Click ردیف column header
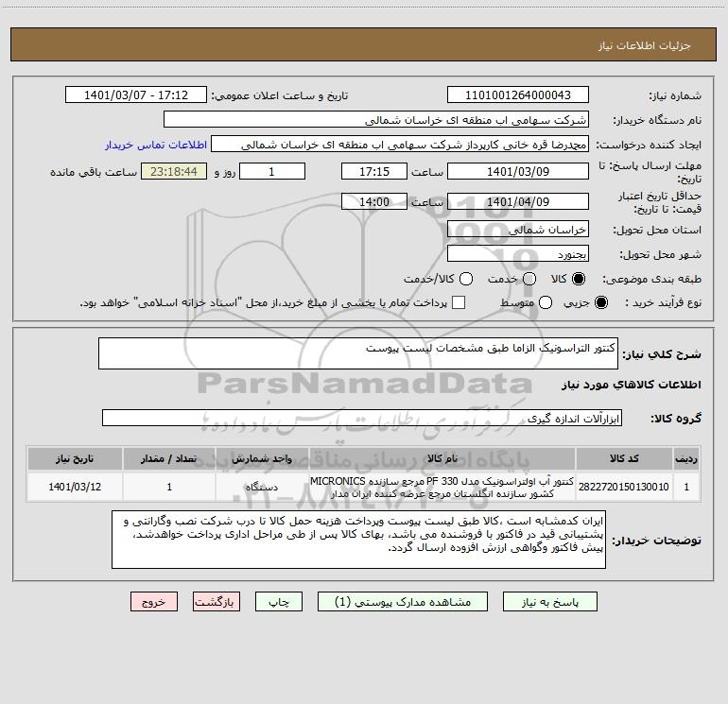 point(686,459)
